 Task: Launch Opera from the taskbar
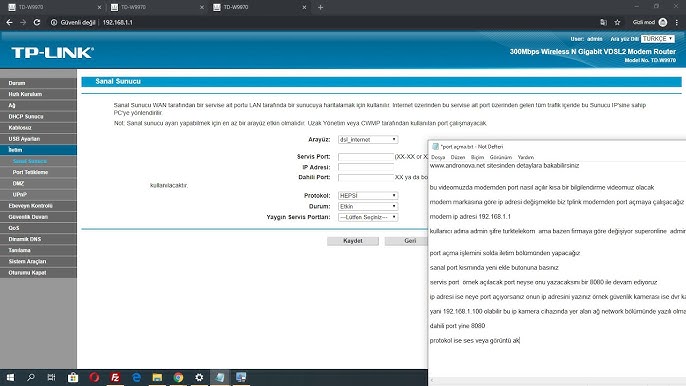tap(94, 377)
